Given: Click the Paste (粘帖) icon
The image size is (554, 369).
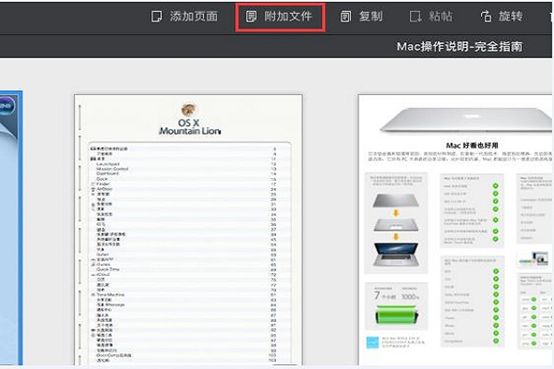Looking at the screenshot, I should click(416, 16).
